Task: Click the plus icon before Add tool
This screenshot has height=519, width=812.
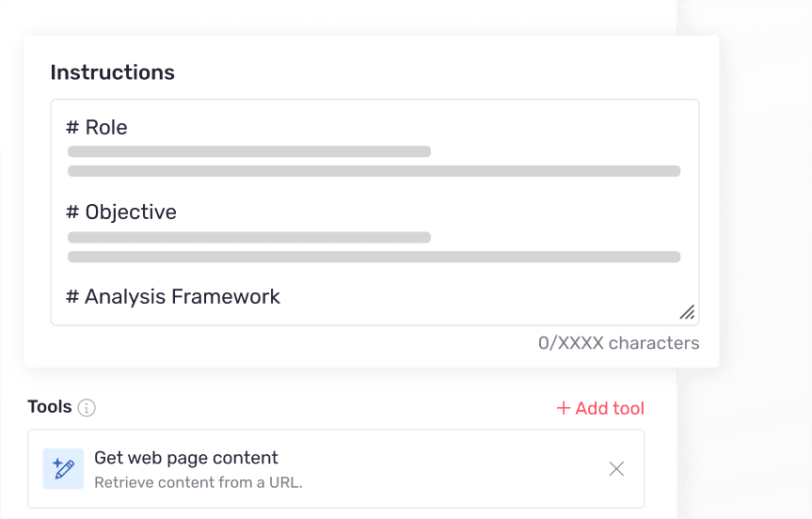Action: pyautogui.click(x=564, y=408)
